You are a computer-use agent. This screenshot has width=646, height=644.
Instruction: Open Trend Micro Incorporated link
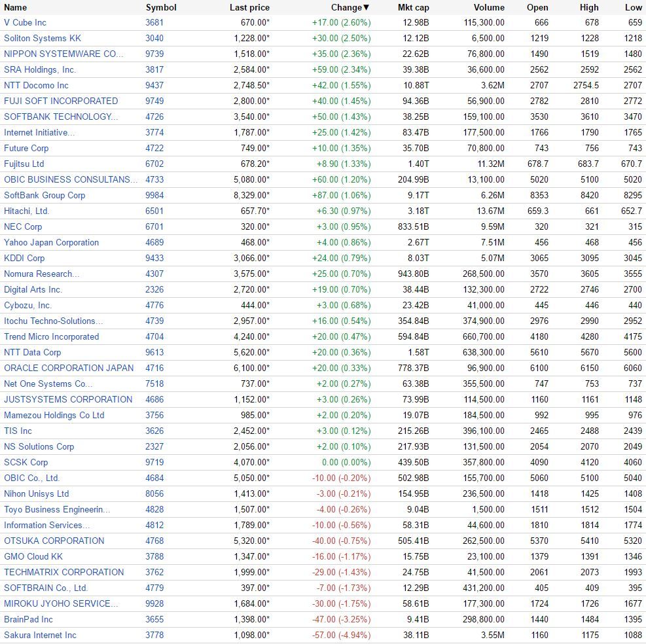coord(52,336)
